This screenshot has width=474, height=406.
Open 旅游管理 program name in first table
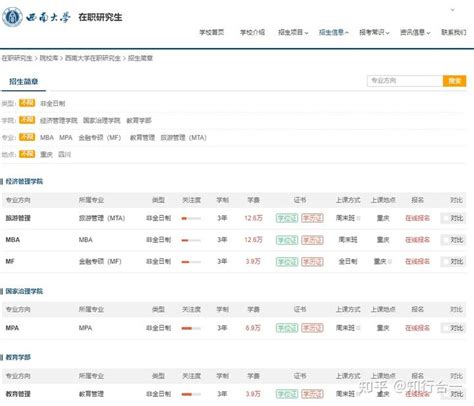[x=18, y=218]
